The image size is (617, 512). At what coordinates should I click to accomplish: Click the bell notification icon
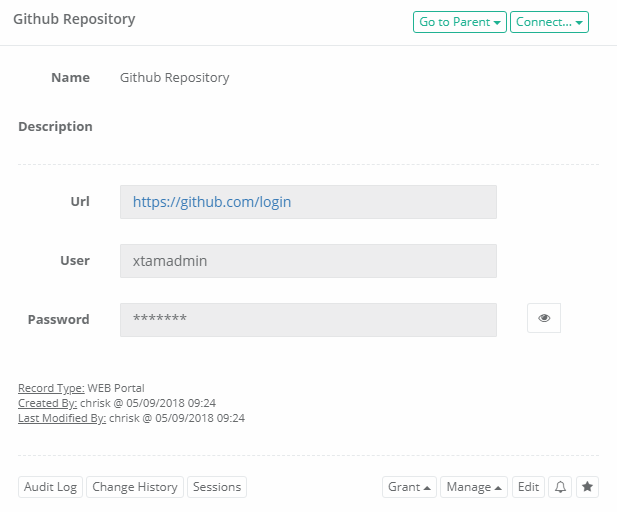560,487
